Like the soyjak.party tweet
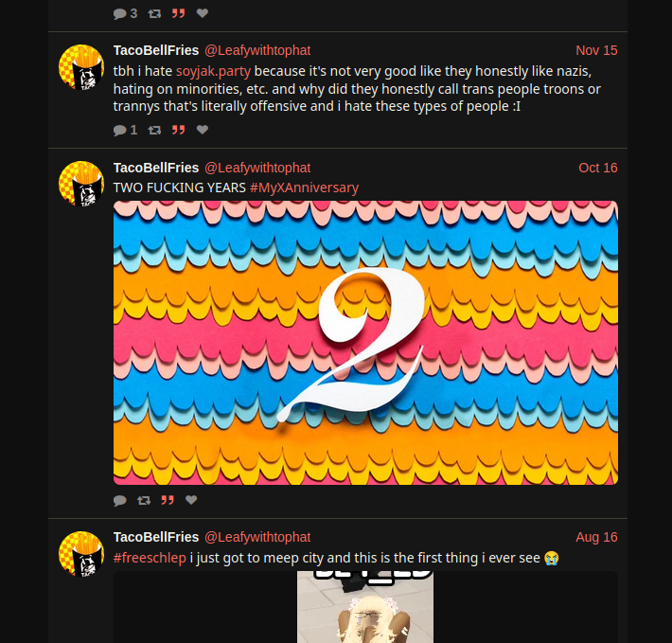The width and height of the screenshot is (672, 643). [x=203, y=130]
